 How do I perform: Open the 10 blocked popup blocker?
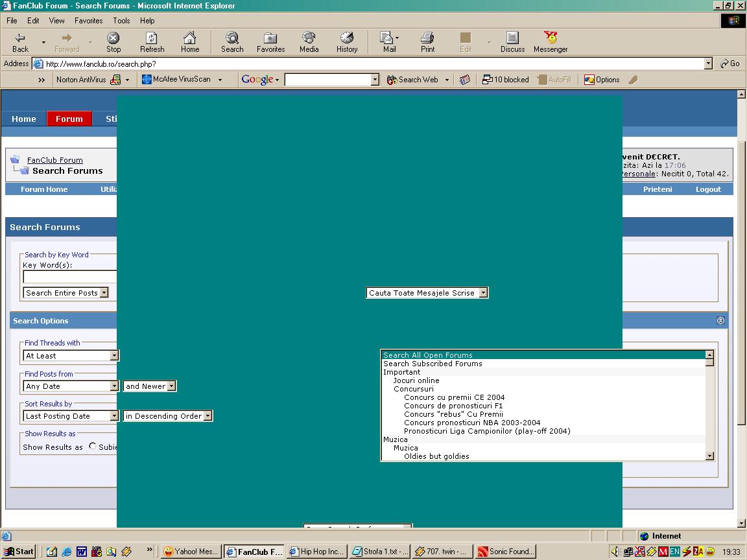pyautogui.click(x=506, y=80)
